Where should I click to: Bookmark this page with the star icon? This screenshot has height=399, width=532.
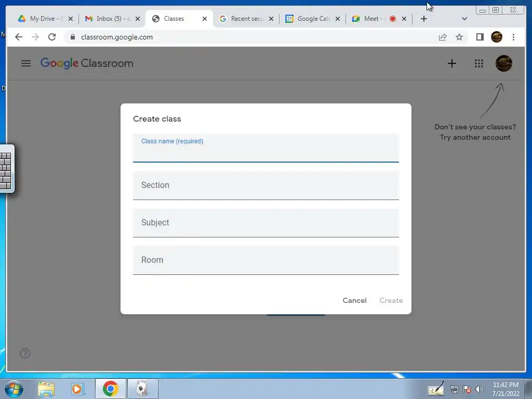click(x=459, y=37)
